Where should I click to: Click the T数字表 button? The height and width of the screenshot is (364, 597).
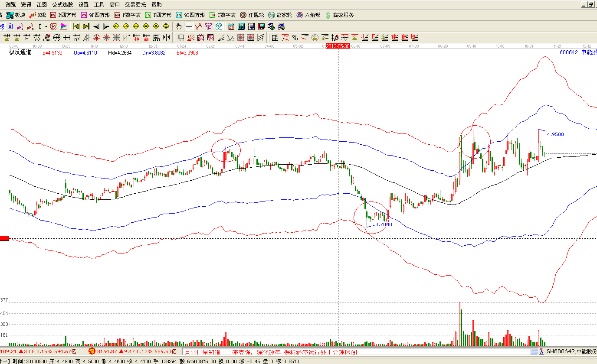point(223,15)
